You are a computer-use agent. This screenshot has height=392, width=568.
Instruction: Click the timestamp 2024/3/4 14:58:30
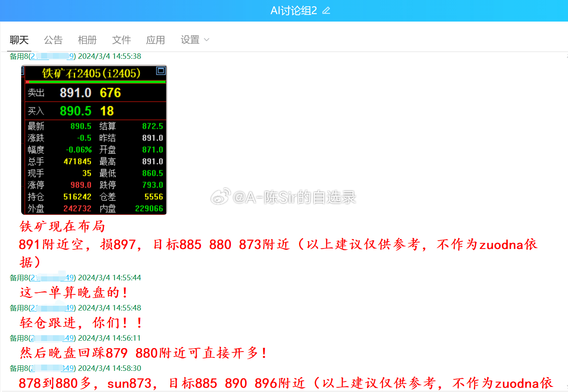[x=109, y=368]
